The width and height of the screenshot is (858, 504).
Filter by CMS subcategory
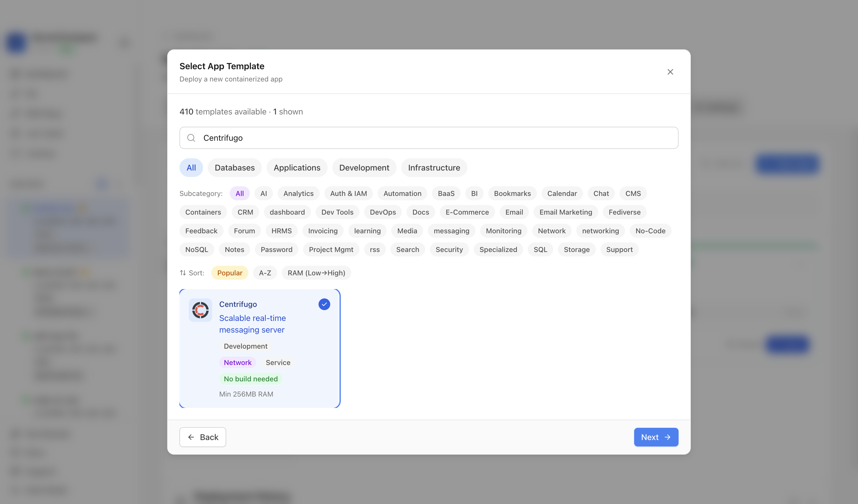[x=633, y=193]
